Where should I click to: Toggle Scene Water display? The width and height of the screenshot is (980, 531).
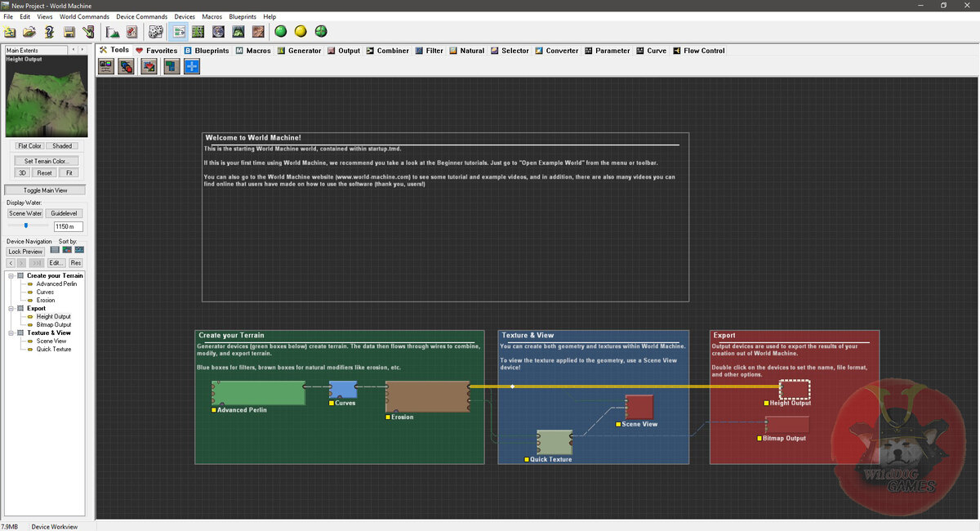pos(25,213)
